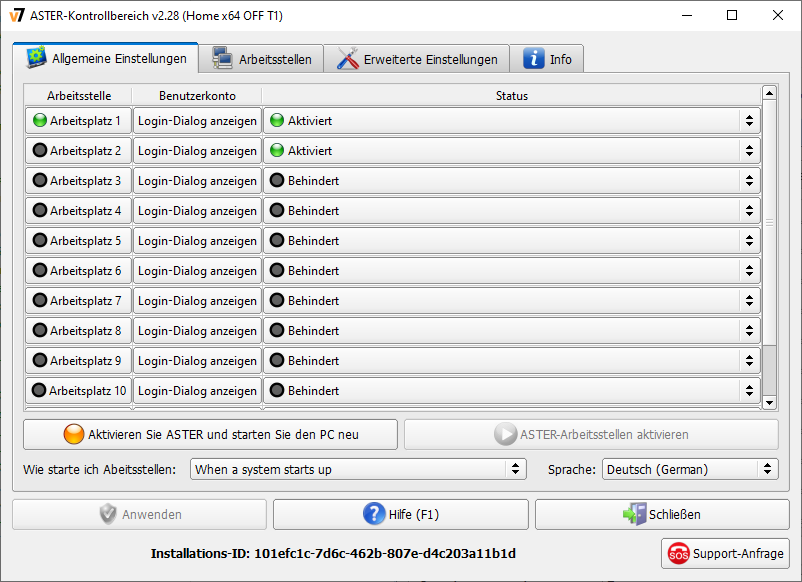Click the dark indicator beside Arbeitsplatz 7
802x582 pixels.
[39, 300]
